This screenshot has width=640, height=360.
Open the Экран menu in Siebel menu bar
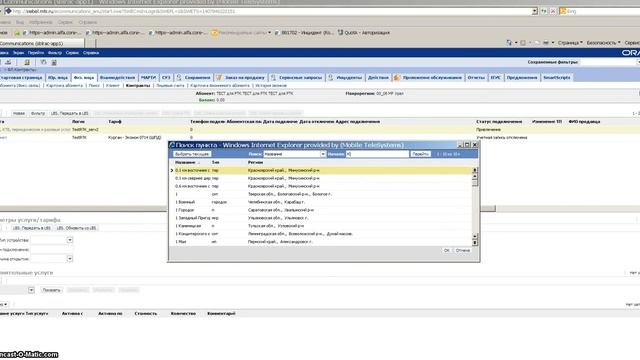click(x=18, y=53)
